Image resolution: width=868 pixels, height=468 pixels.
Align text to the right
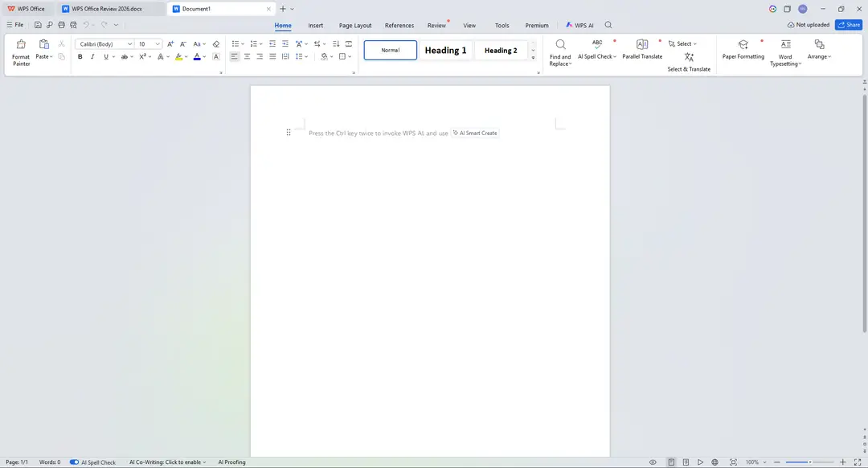(260, 56)
